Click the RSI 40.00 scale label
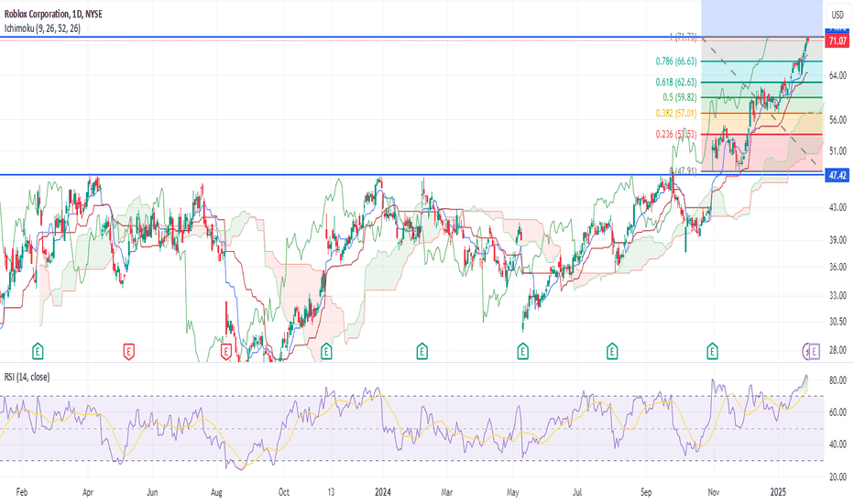Image resolution: width=854 pixels, height=504 pixels. tap(838, 444)
